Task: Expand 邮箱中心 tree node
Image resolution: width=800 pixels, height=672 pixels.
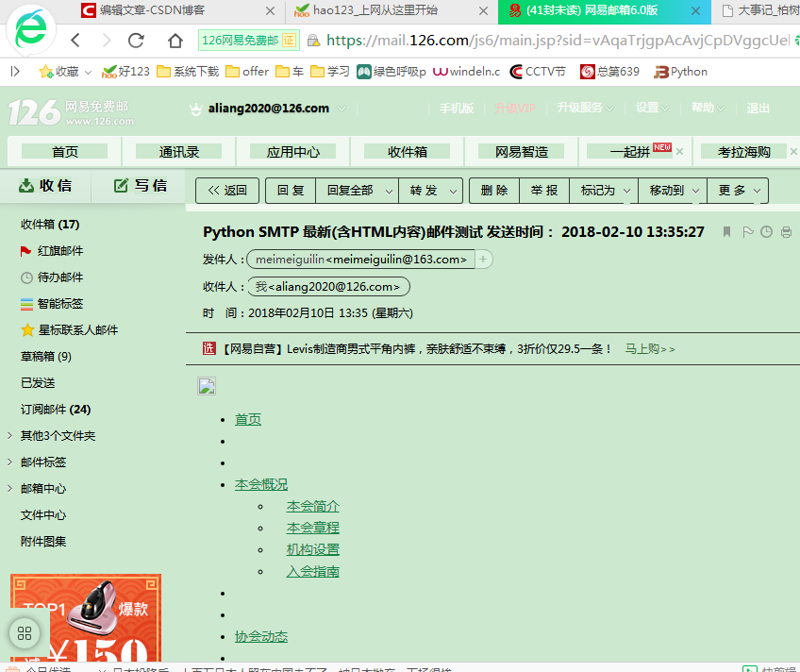Action: (9, 488)
